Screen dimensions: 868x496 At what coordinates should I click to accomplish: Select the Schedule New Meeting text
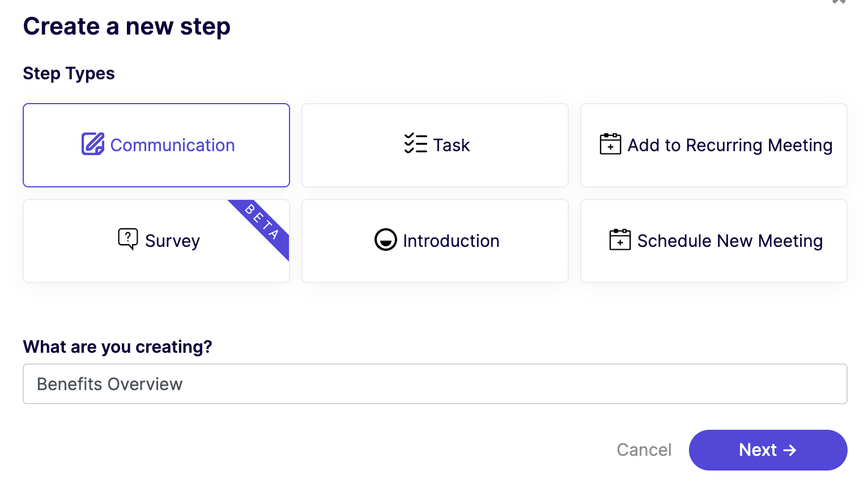[x=730, y=241]
